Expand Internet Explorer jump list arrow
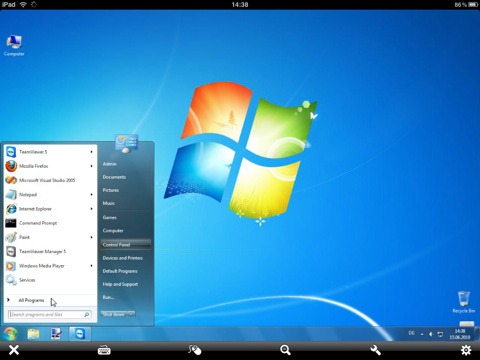 click(91, 209)
